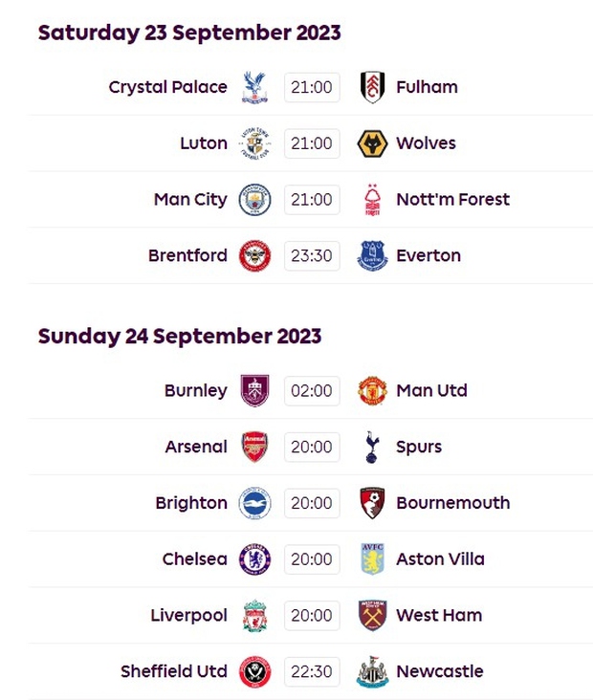Screen dimensions: 593x700
Task: Select the Wolves club crest
Action: [372, 143]
